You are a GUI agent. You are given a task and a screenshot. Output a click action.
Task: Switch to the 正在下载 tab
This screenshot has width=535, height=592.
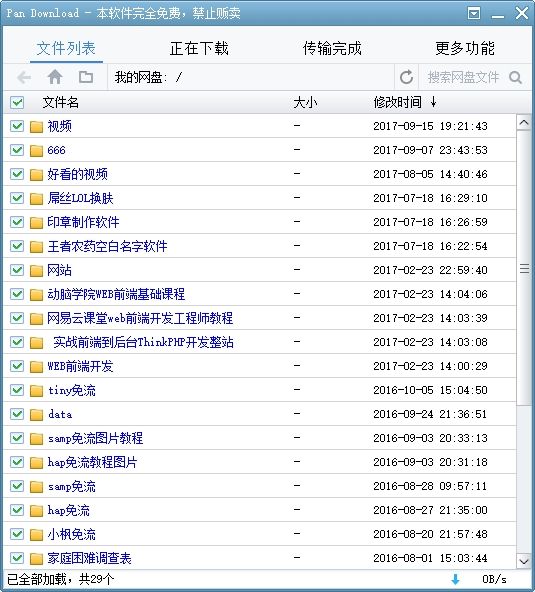[199, 48]
